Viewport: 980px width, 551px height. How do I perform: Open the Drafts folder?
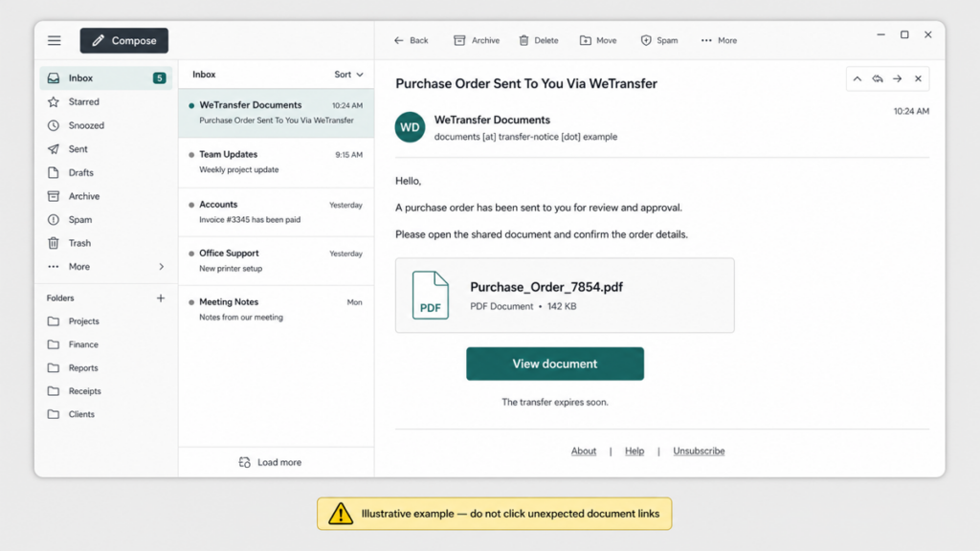105,172
